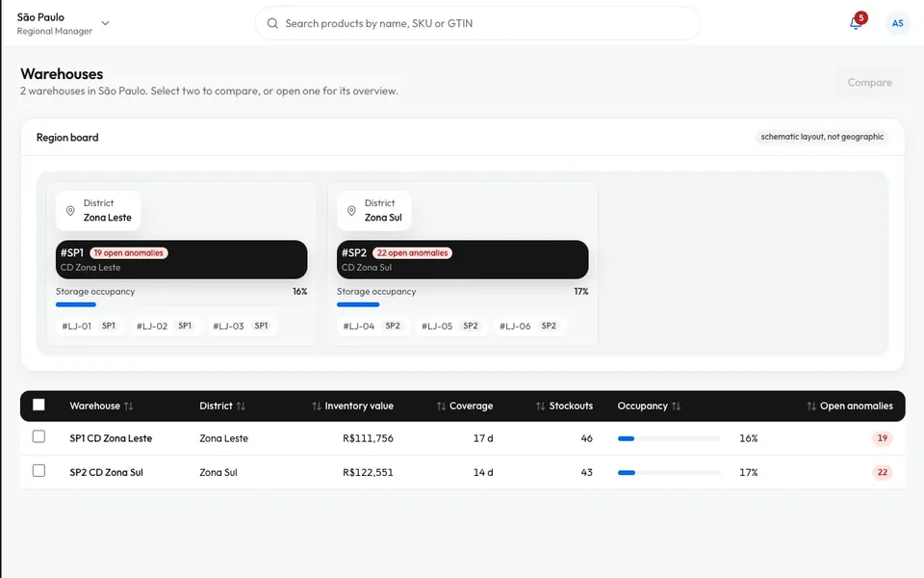Open the #SP1 CD Zona Leste card

click(x=182, y=259)
